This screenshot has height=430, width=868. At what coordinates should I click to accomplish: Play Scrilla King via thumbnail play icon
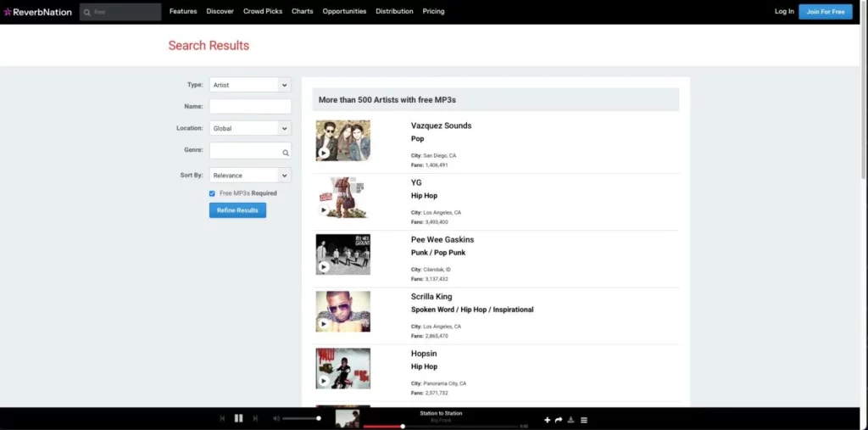tap(324, 324)
